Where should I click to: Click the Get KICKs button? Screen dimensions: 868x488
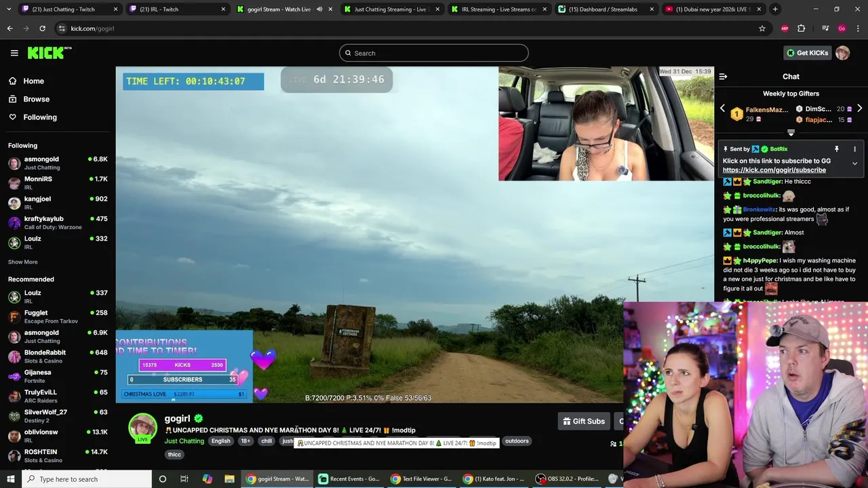(x=807, y=53)
